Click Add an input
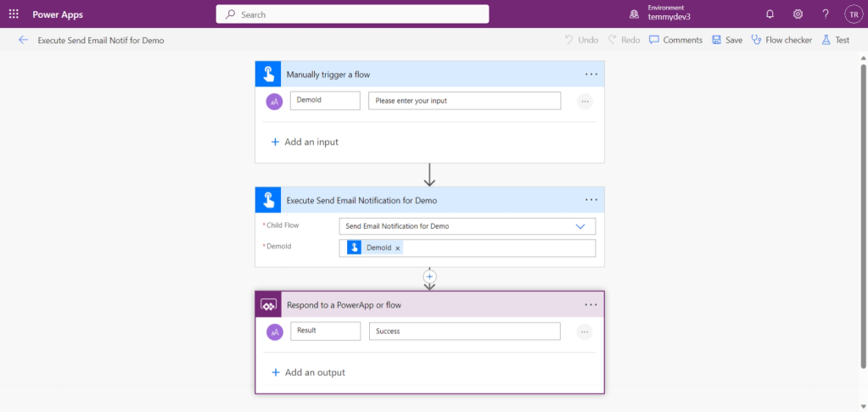The width and height of the screenshot is (868, 412). tap(305, 142)
